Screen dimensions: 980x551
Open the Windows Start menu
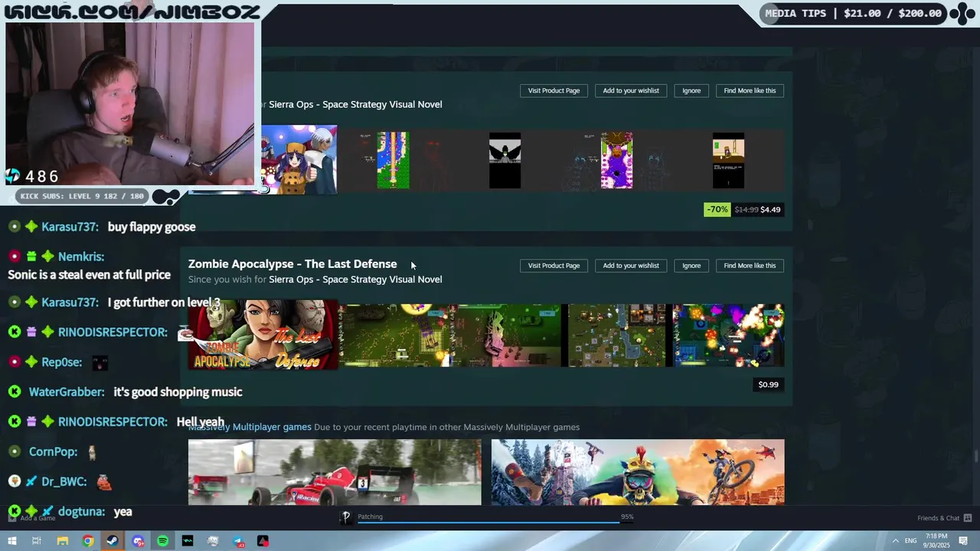pos(11,541)
